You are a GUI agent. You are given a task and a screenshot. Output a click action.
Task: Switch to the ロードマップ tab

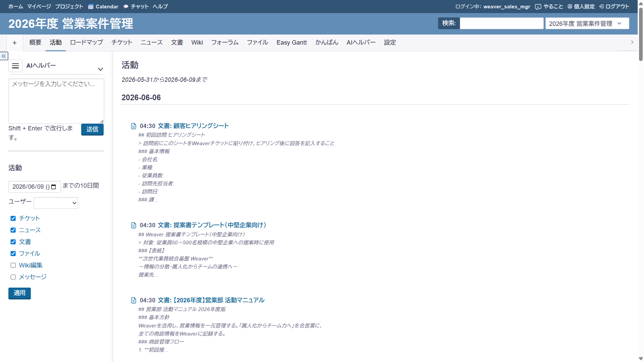[87, 43]
